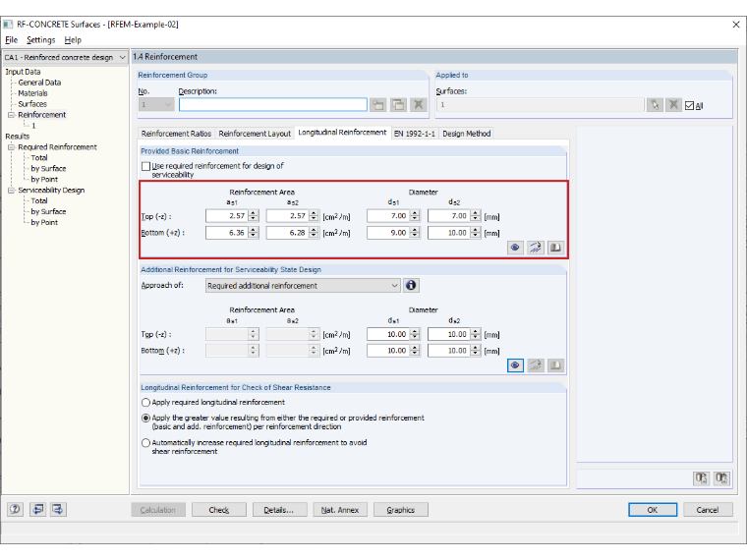
Task: Switch to the Design Method tab
Action: coord(467,134)
